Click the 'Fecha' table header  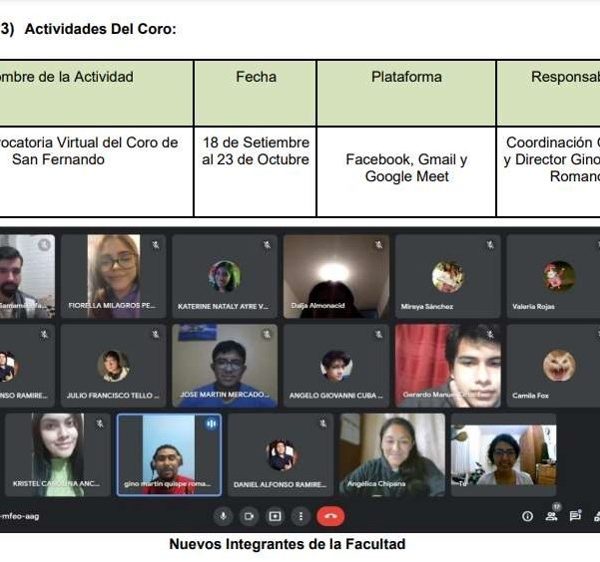[x=256, y=77]
